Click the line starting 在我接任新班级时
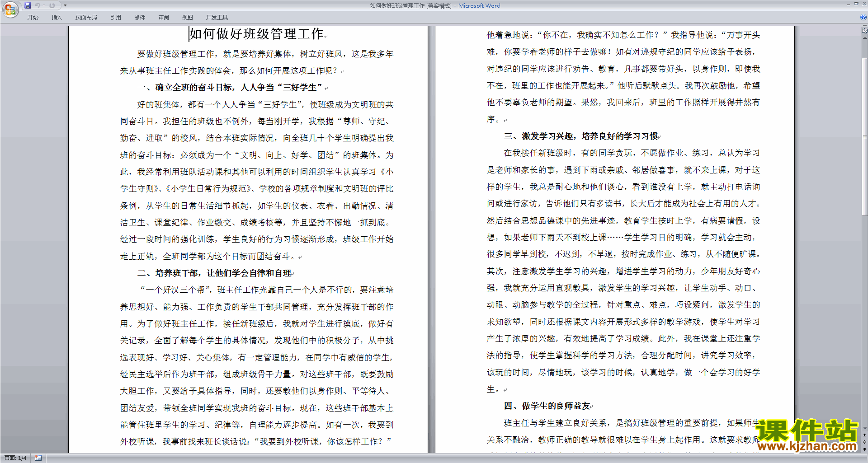 coord(632,153)
